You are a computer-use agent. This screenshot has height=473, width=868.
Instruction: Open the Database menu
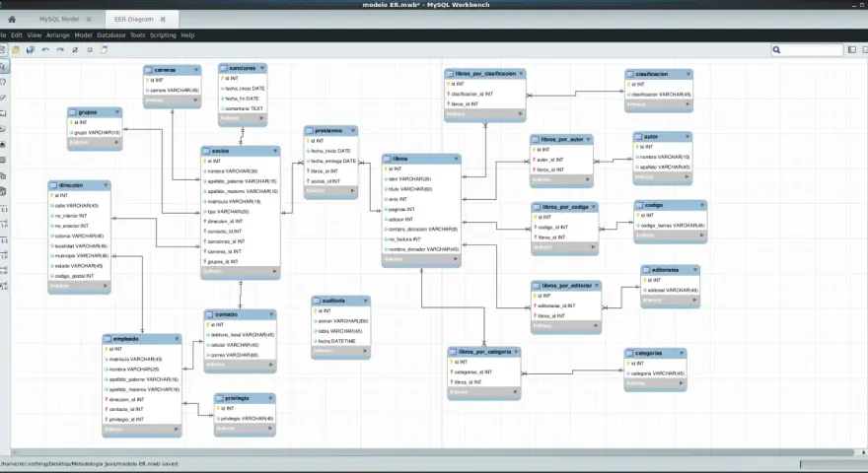tap(111, 35)
